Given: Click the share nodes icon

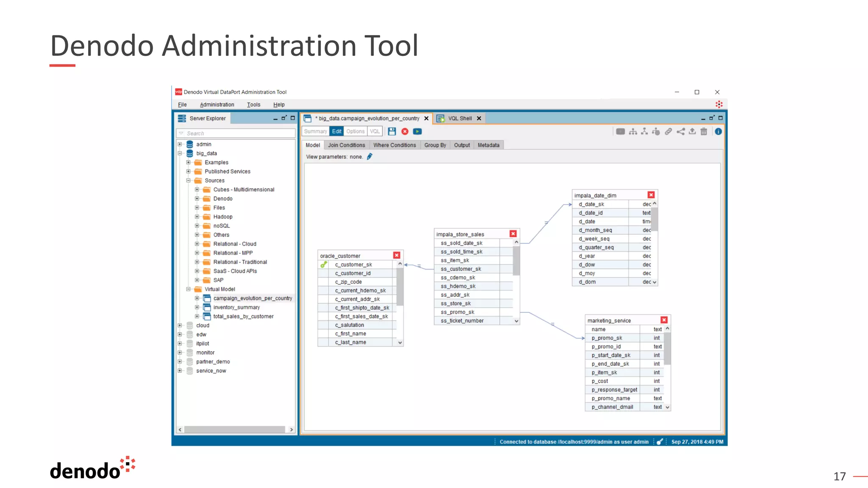Looking at the screenshot, I should point(680,131).
